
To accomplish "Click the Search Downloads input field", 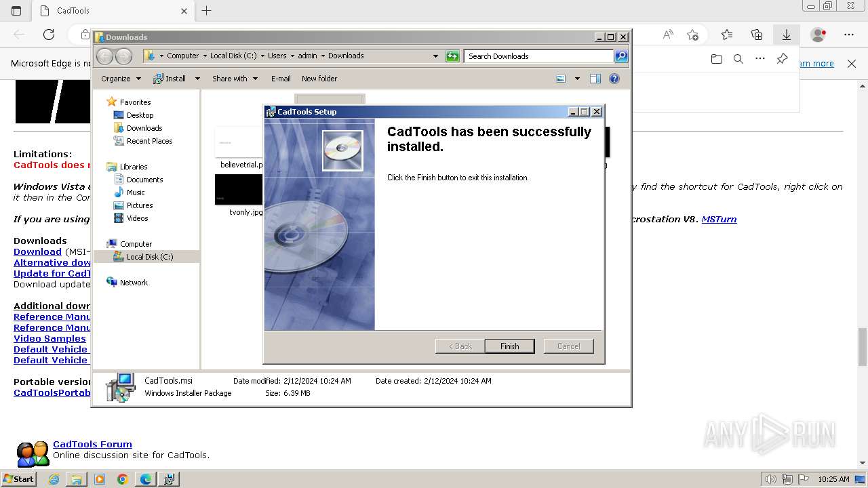I will pyautogui.click(x=539, y=56).
